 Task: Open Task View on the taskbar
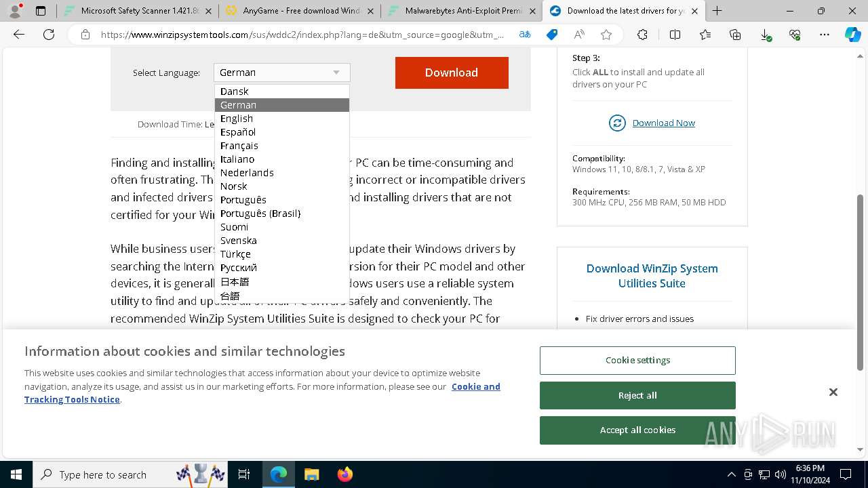[244, 474]
